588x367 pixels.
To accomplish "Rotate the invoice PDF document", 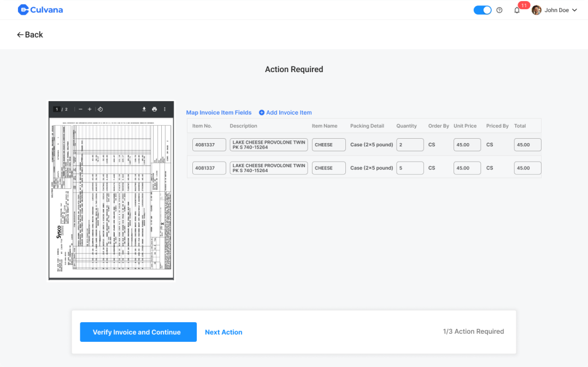I will tap(100, 109).
